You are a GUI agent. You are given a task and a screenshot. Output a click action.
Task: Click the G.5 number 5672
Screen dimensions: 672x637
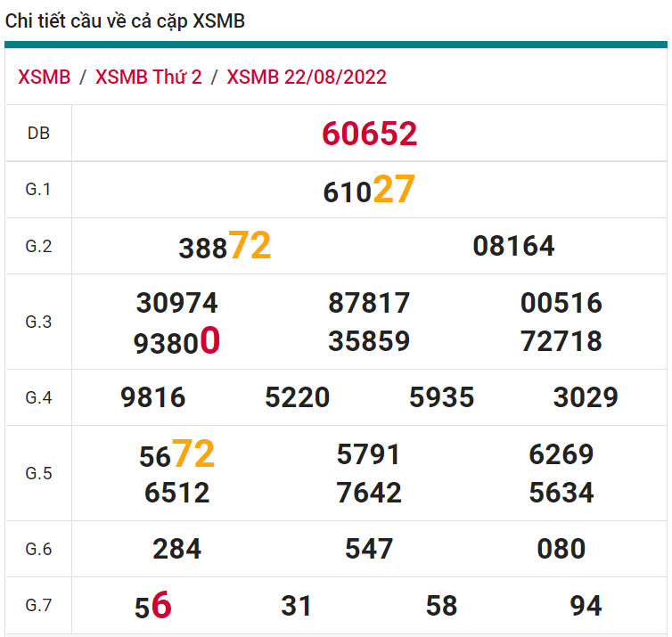pos(176,455)
